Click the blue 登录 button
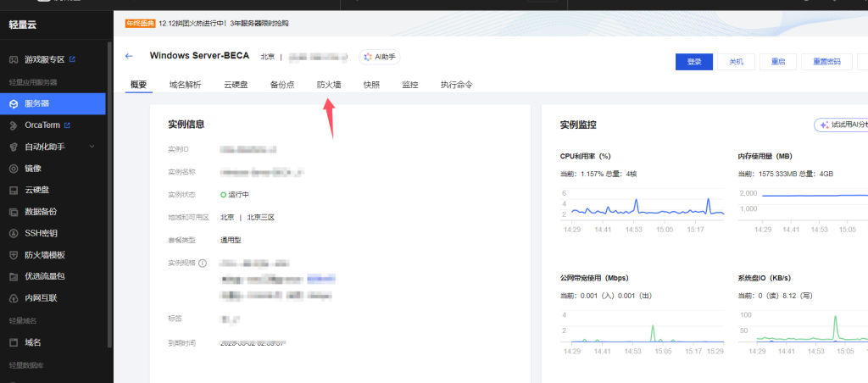This screenshot has height=383, width=868. pos(694,62)
